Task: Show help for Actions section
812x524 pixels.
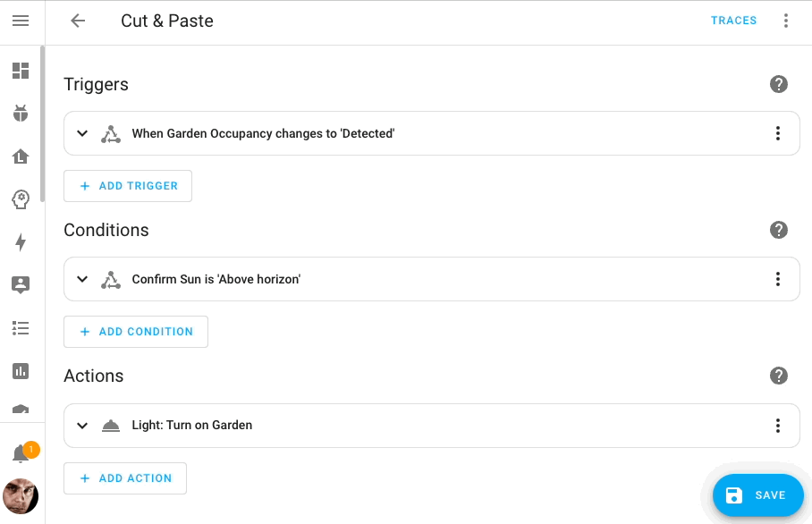Action: [x=778, y=376]
